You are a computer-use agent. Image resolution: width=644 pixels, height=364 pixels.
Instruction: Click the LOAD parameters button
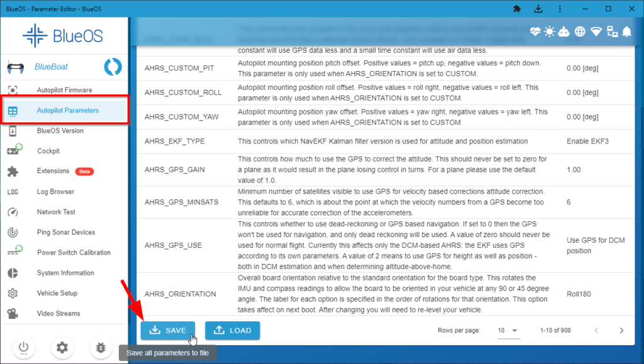pyautogui.click(x=231, y=330)
